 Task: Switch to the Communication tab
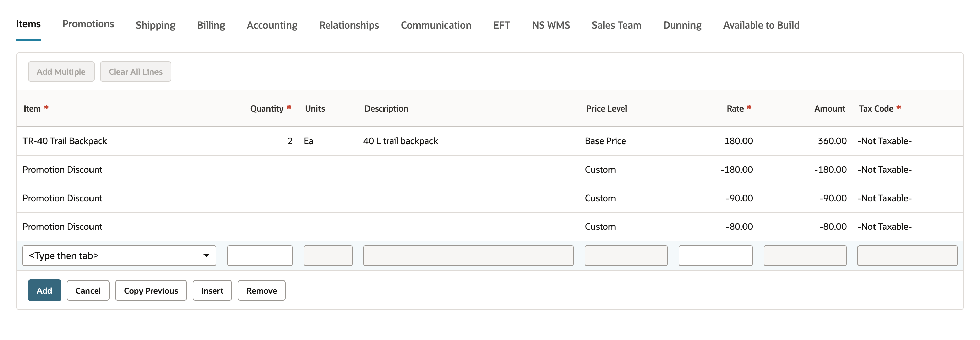tap(436, 25)
